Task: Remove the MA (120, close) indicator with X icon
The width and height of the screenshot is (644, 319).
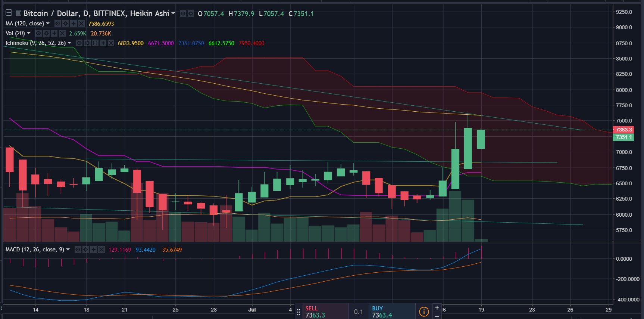Action: click(x=81, y=24)
